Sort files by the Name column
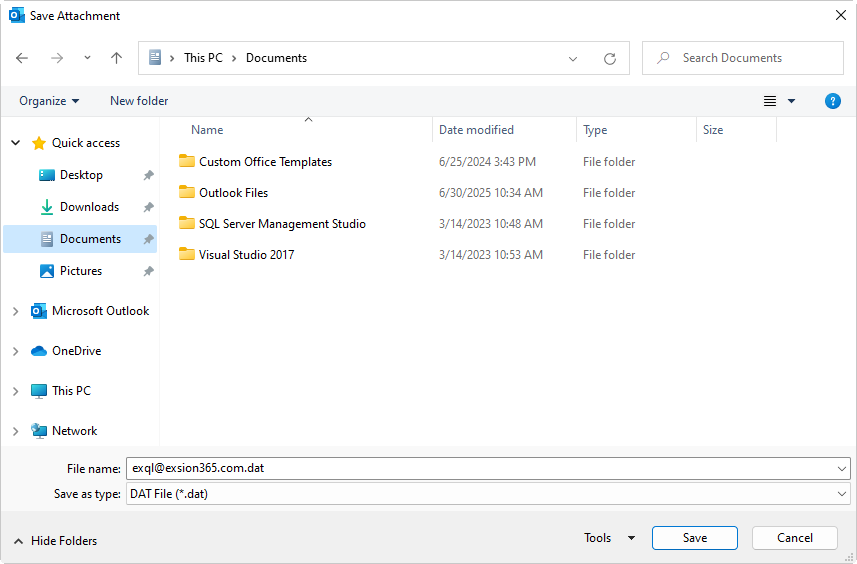The height and width of the screenshot is (564, 857). point(207,130)
